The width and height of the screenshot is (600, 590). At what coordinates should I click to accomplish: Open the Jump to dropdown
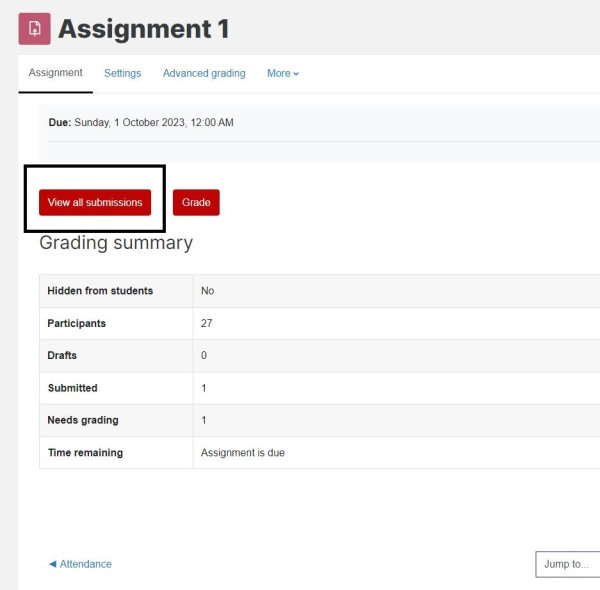click(x=567, y=564)
